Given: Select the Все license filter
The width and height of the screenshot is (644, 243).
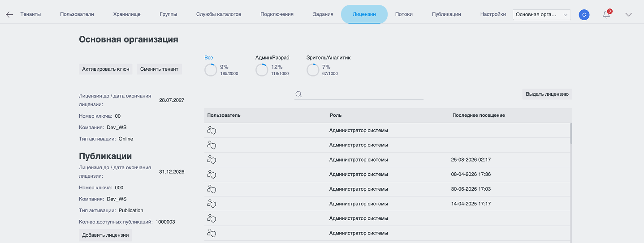Looking at the screenshot, I should coord(209,58).
